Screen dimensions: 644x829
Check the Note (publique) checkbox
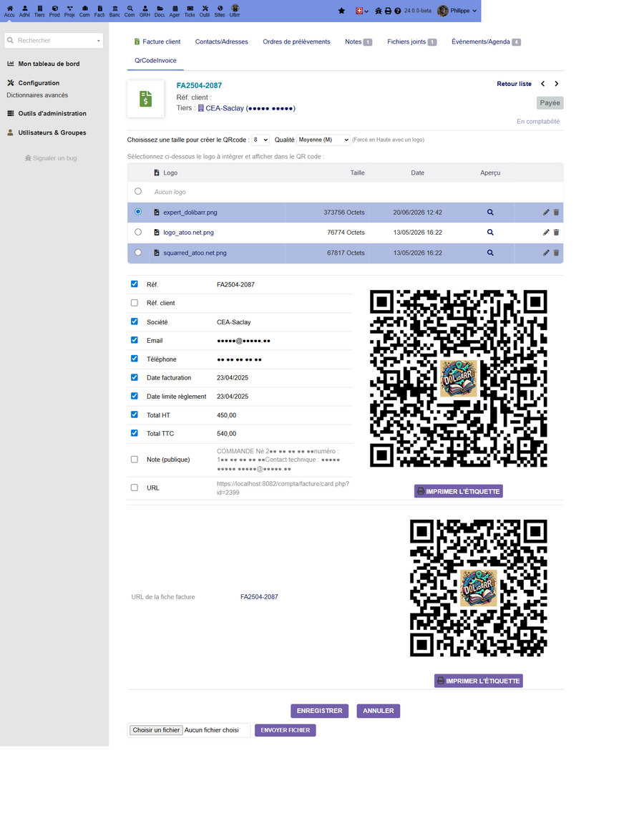[135, 460]
